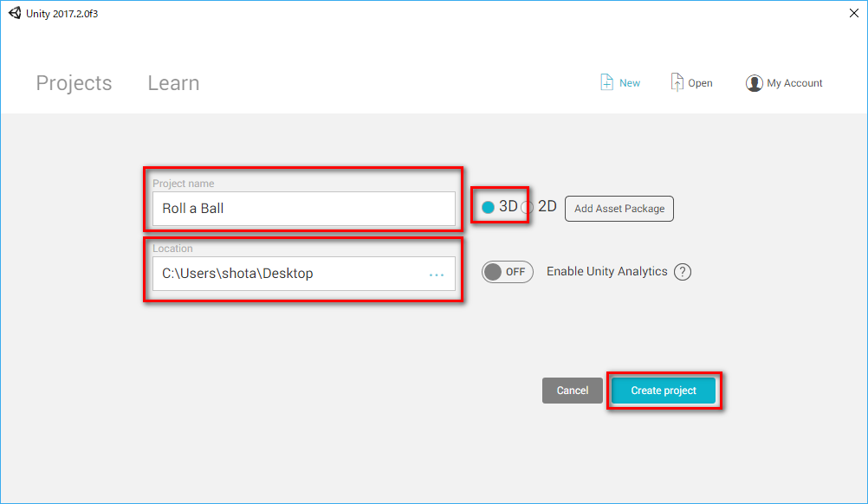Select the 3D project template radio
Viewport: 868px width, 504px height.
click(488, 208)
